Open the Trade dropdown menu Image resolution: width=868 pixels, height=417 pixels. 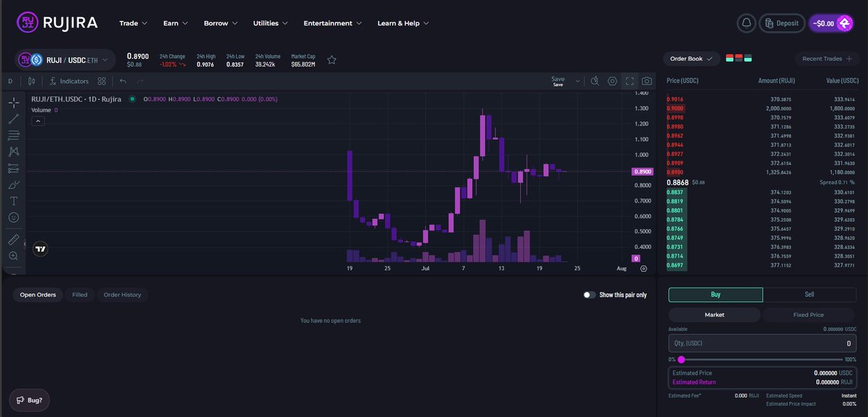[x=133, y=23]
